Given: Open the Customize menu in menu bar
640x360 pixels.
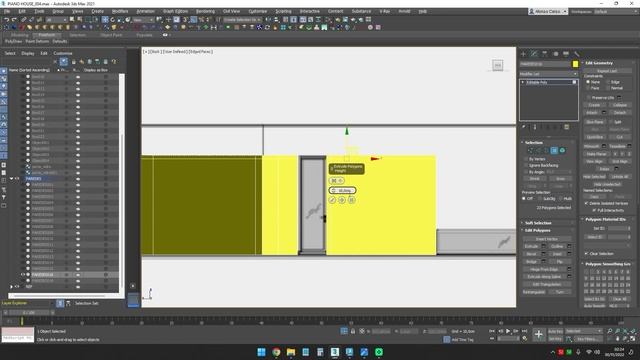Looking at the screenshot, I should (258, 11).
